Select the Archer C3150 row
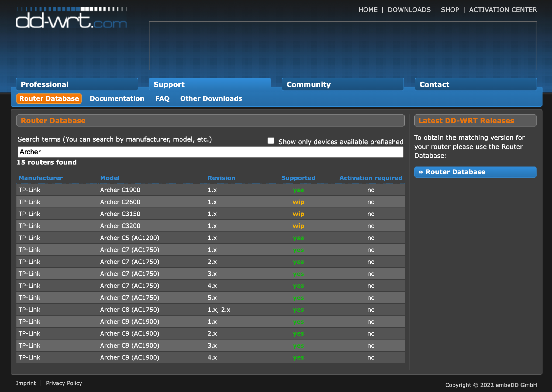 coord(211,214)
